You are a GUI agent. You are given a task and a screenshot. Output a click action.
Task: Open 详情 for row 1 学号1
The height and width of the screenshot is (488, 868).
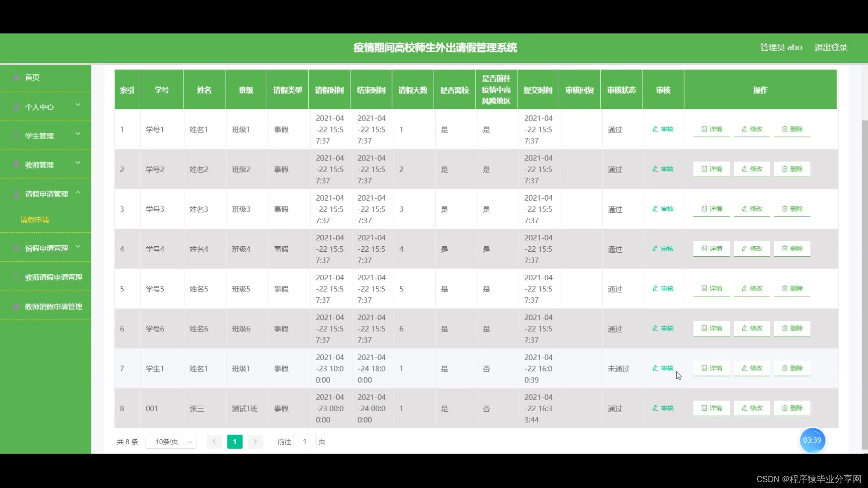711,129
